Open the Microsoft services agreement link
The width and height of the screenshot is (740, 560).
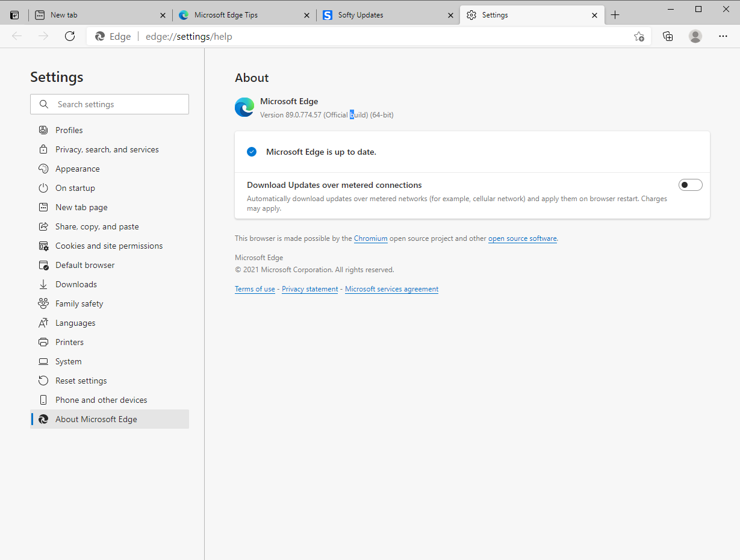(x=392, y=289)
